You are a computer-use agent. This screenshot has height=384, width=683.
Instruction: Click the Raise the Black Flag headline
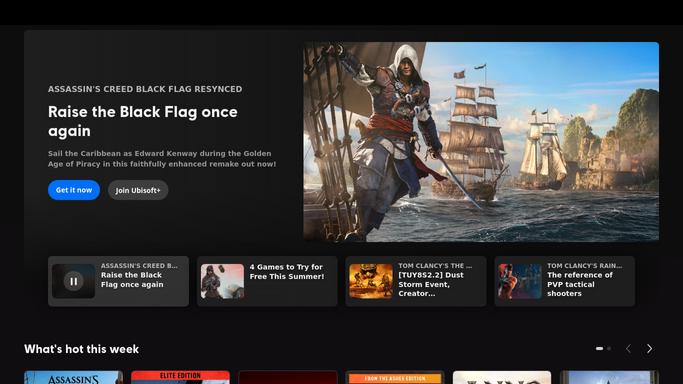143,121
